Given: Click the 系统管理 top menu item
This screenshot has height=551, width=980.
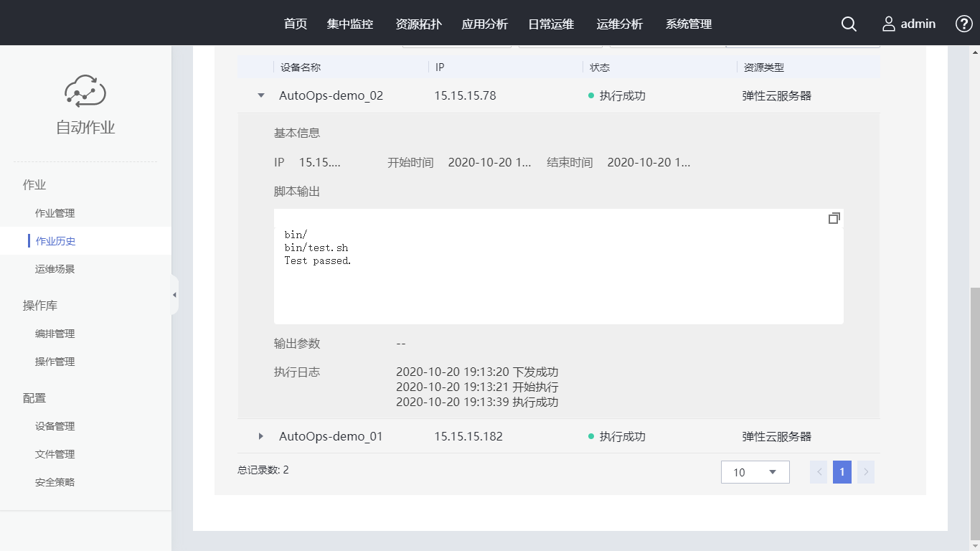Looking at the screenshot, I should coord(689,24).
